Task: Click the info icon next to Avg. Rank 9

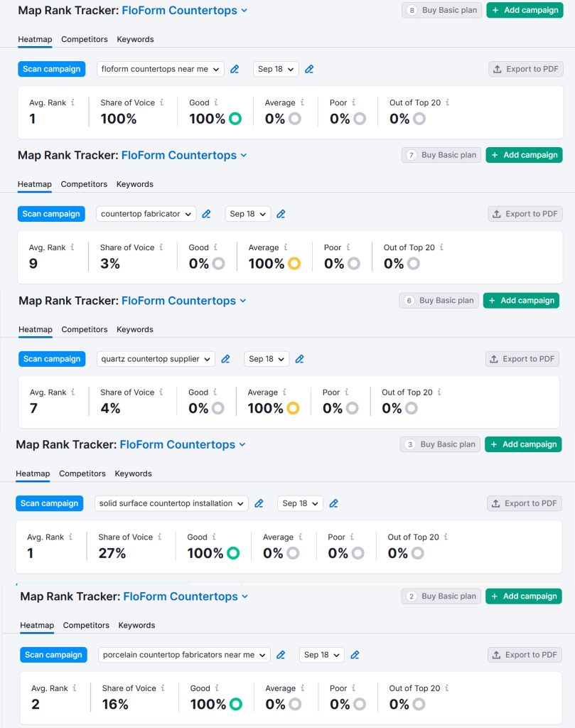Action: coord(72,247)
